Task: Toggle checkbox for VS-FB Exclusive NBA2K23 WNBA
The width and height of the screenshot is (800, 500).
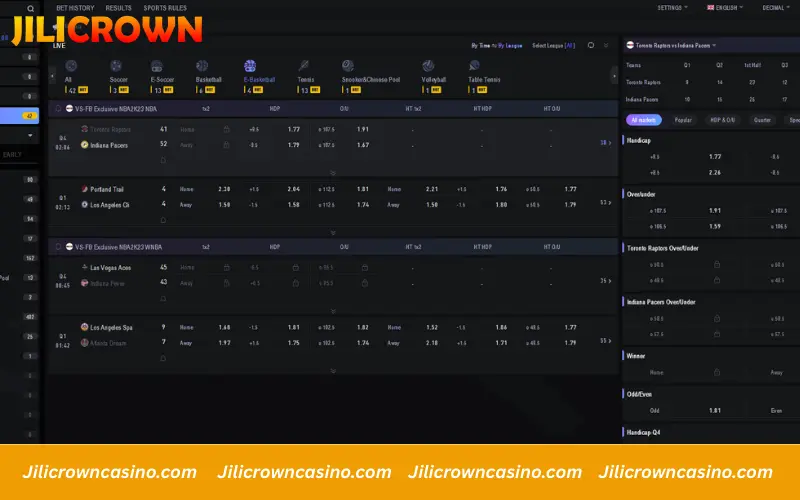Action: coord(57,246)
